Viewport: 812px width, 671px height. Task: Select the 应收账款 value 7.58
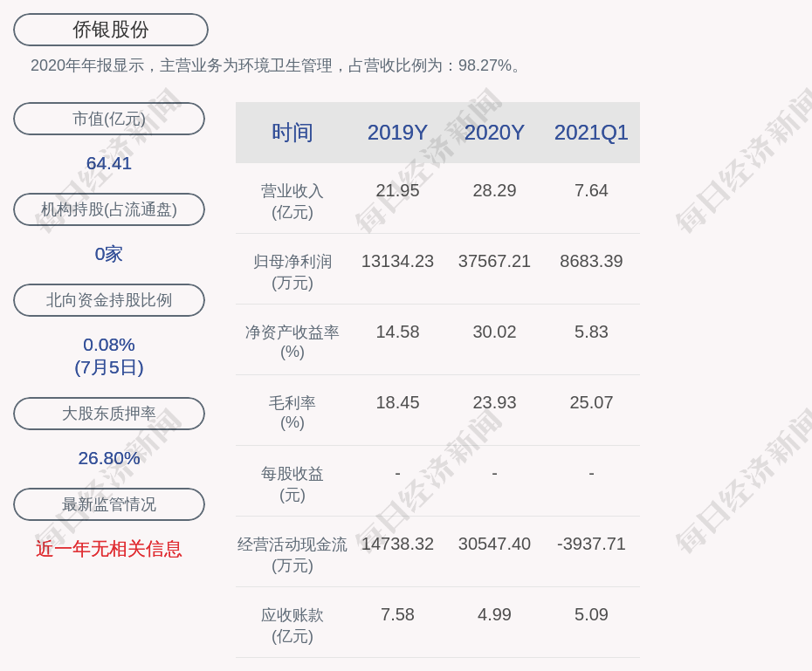[397, 615]
